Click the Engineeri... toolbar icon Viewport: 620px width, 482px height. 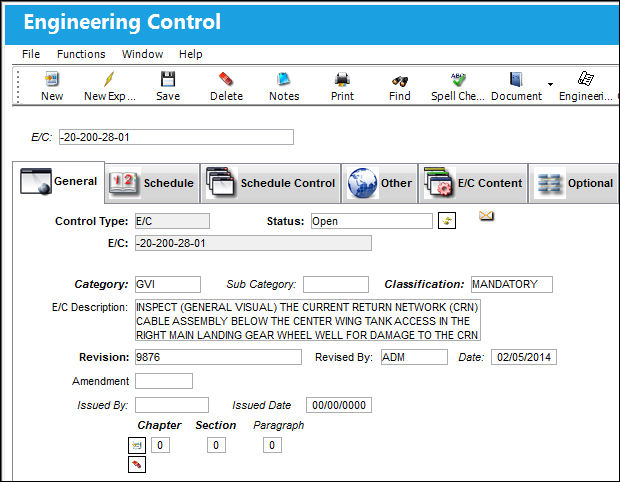[x=586, y=79]
